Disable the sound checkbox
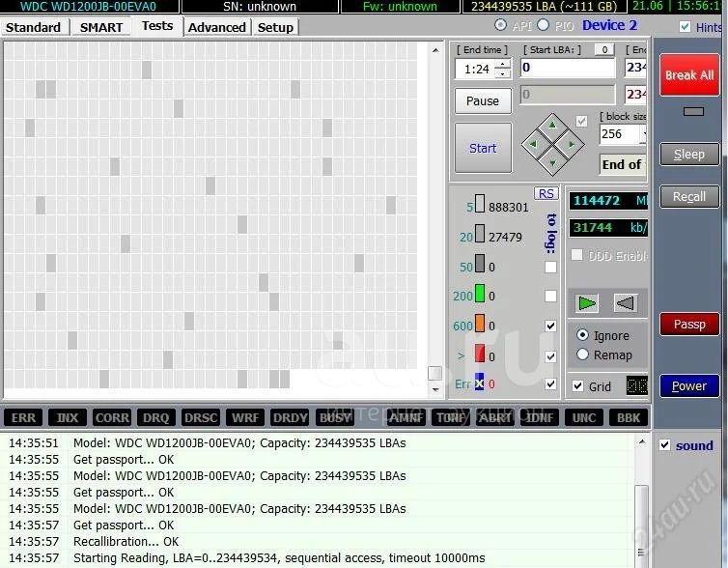 point(664,445)
